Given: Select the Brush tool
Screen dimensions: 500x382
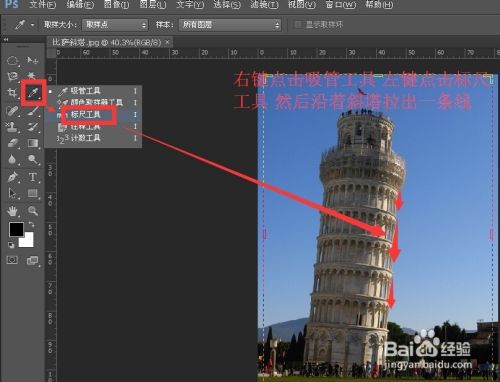Looking at the screenshot, I should [32, 111].
